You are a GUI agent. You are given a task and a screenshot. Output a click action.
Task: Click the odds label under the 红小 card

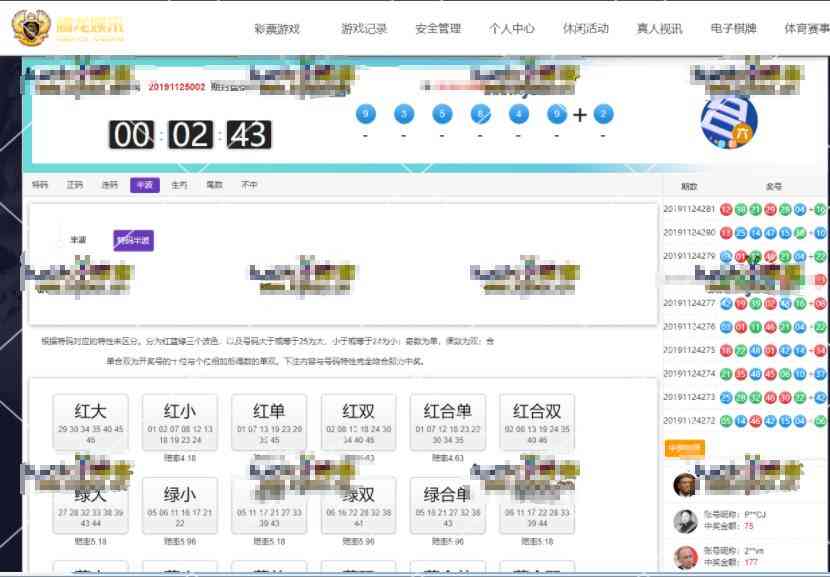click(x=180, y=458)
